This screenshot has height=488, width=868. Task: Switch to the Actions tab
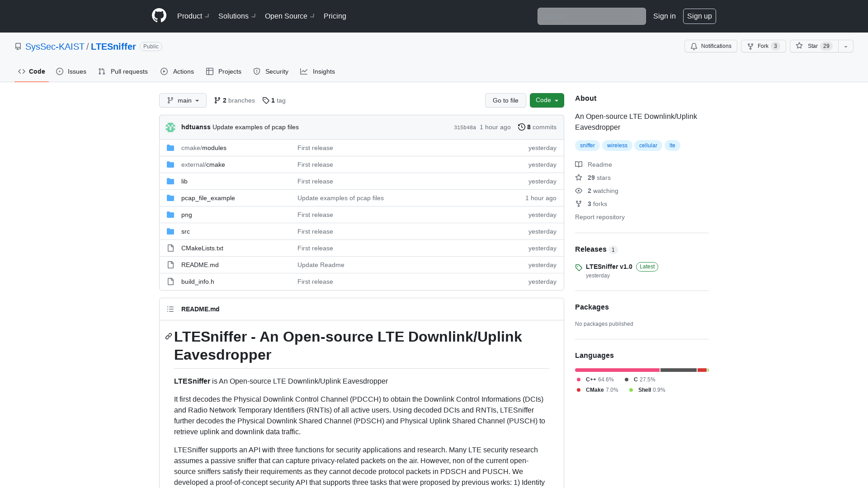177,71
